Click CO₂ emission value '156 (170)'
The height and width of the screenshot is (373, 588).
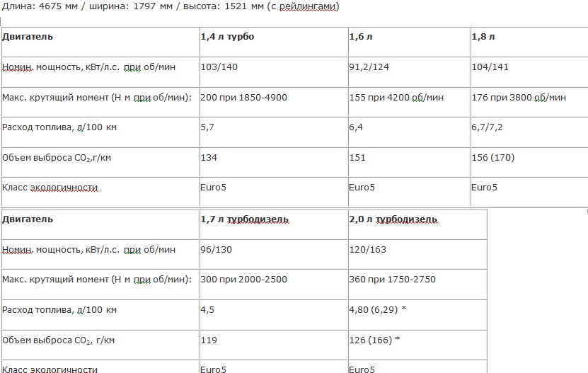(493, 158)
